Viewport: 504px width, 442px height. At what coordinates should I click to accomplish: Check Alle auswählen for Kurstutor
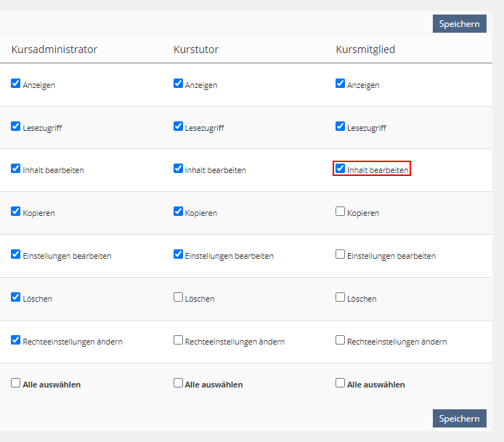point(178,383)
